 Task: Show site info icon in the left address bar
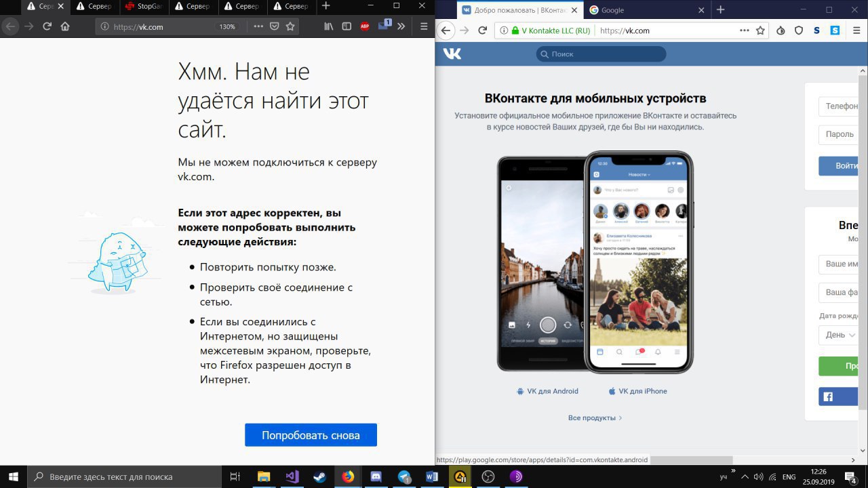click(104, 26)
